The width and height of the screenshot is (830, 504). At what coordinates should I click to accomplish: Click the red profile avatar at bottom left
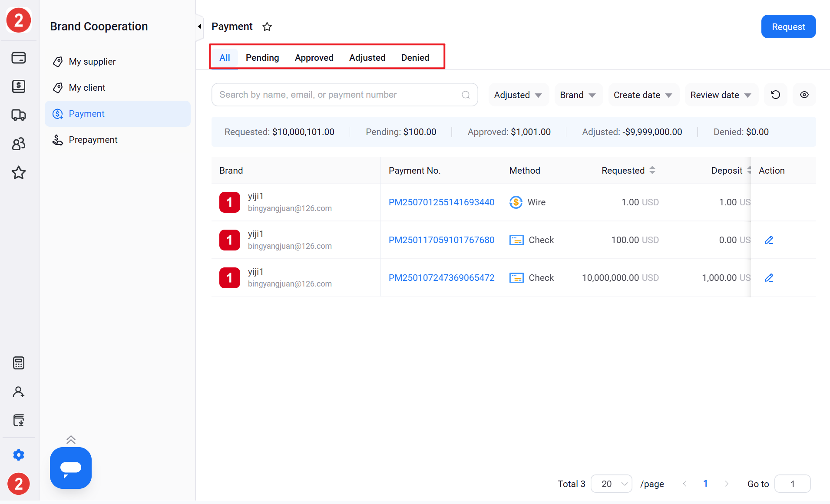19,484
